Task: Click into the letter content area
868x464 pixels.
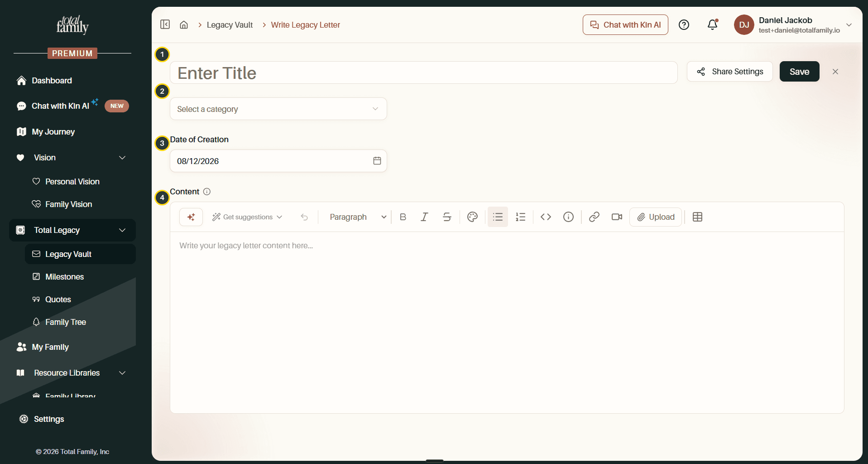Action: (507, 322)
